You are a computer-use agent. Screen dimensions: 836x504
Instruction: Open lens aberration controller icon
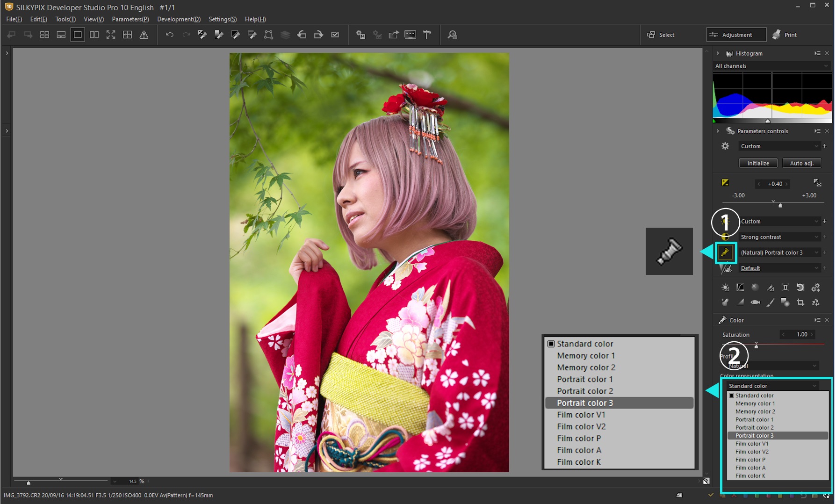[x=785, y=288]
